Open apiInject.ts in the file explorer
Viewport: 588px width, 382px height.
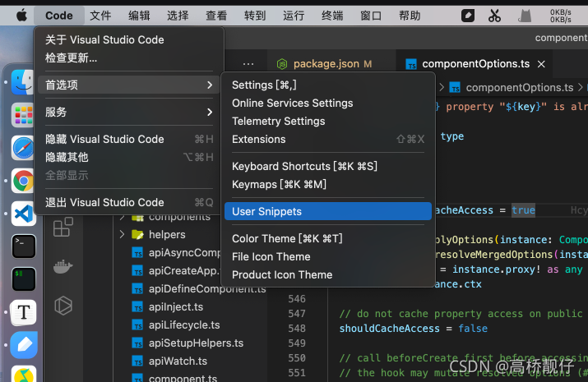tap(176, 306)
